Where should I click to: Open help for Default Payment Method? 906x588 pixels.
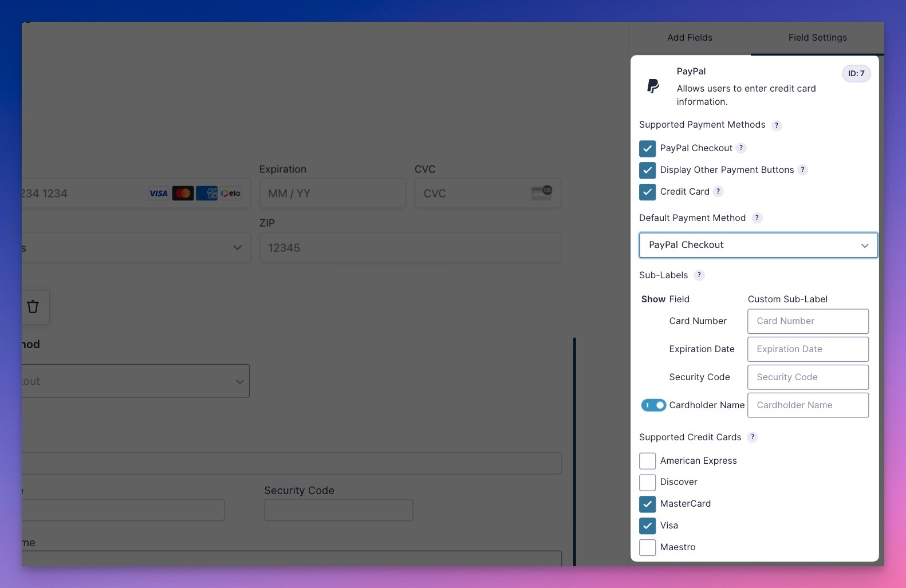757,218
